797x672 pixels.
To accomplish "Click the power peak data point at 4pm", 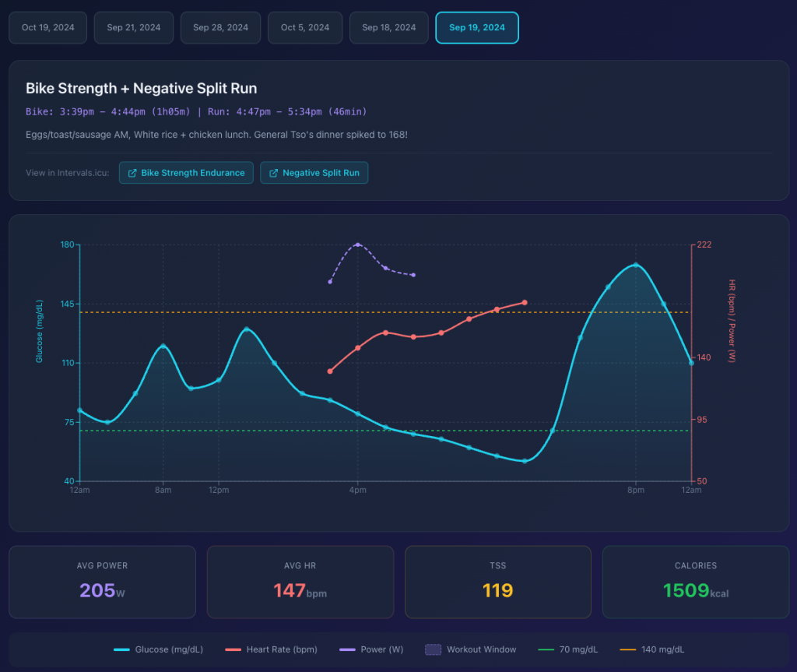I will [x=358, y=245].
